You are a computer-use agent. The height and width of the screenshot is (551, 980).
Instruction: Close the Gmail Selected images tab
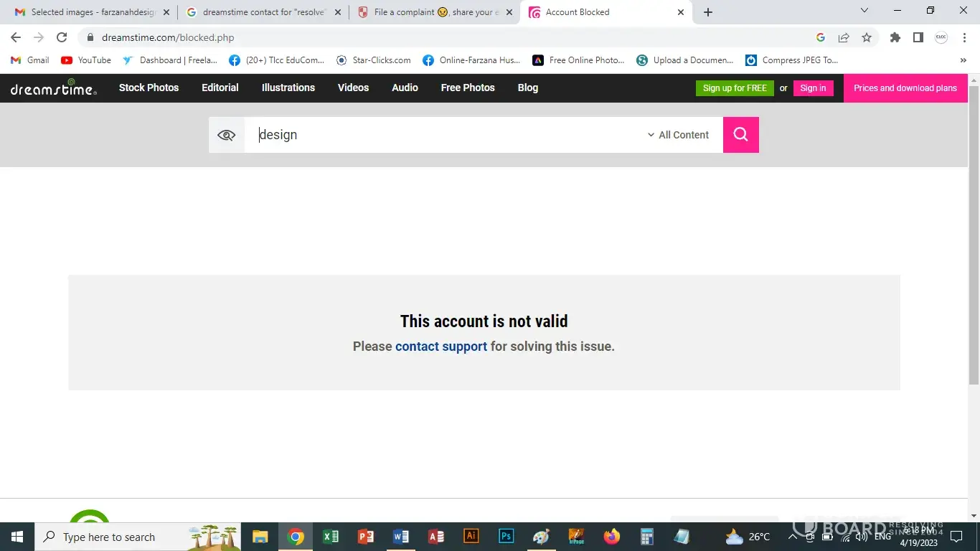[166, 12]
